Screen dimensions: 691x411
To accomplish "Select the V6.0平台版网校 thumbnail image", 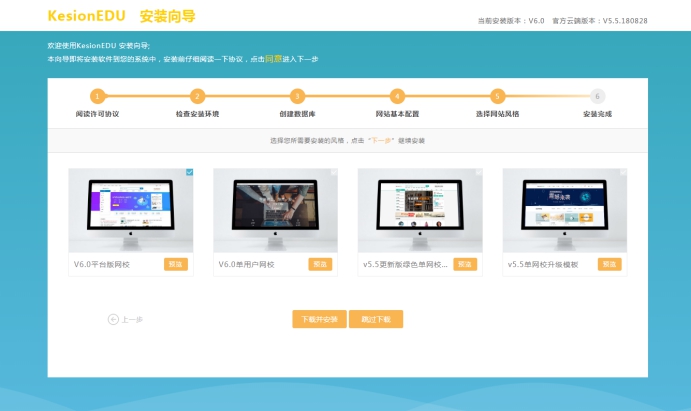I will coord(131,210).
